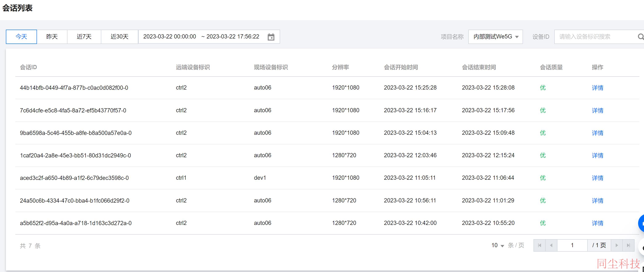This screenshot has width=644, height=272.
Task: Open 详情 for session 7c6d4cfe-e5c8
Action: (x=598, y=111)
